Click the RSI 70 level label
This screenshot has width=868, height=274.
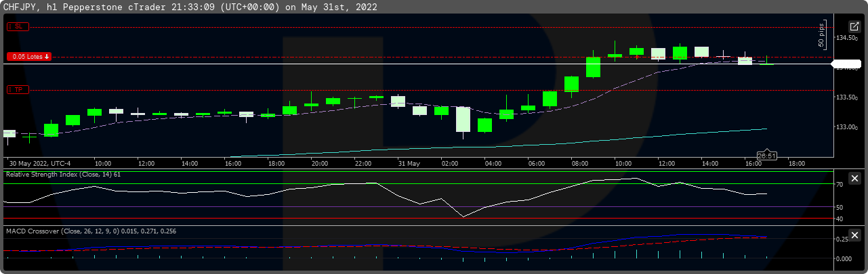coord(840,183)
